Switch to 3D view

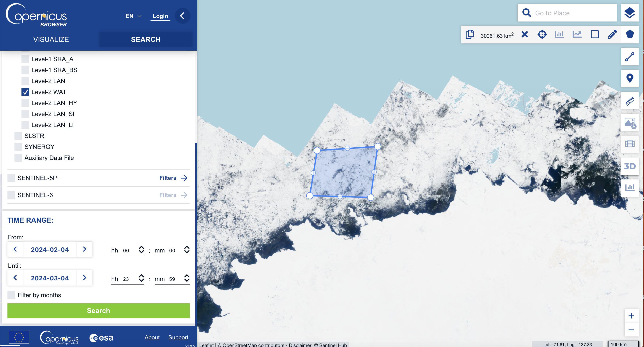tap(630, 166)
